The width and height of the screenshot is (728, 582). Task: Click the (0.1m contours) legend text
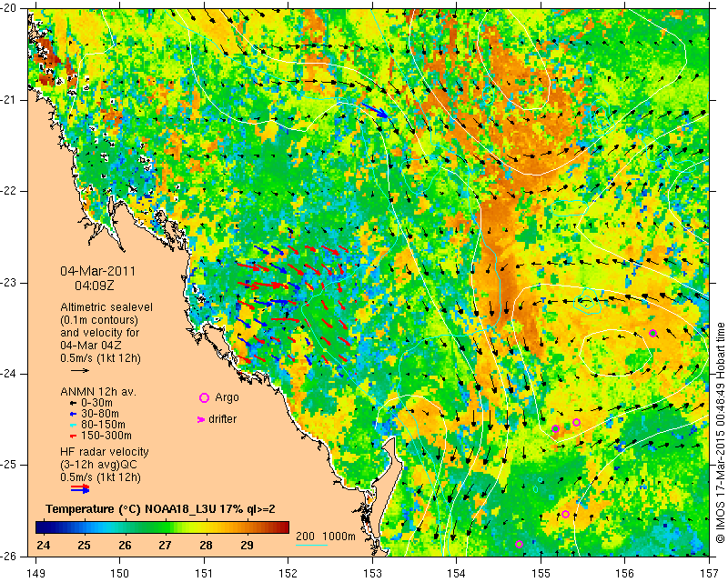99,320
